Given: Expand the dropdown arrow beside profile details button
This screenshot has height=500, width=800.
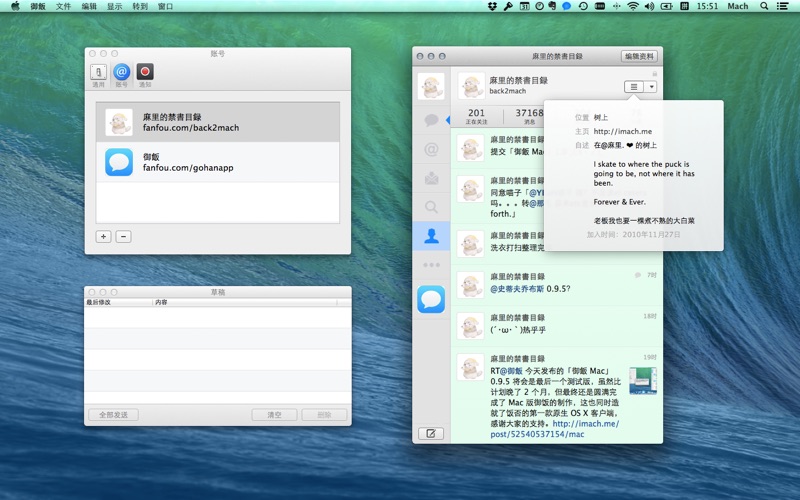Looking at the screenshot, I should pyautogui.click(x=652, y=87).
